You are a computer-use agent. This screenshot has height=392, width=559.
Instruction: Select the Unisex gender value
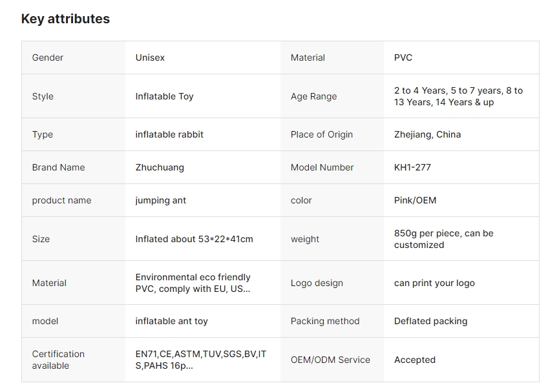tap(150, 57)
